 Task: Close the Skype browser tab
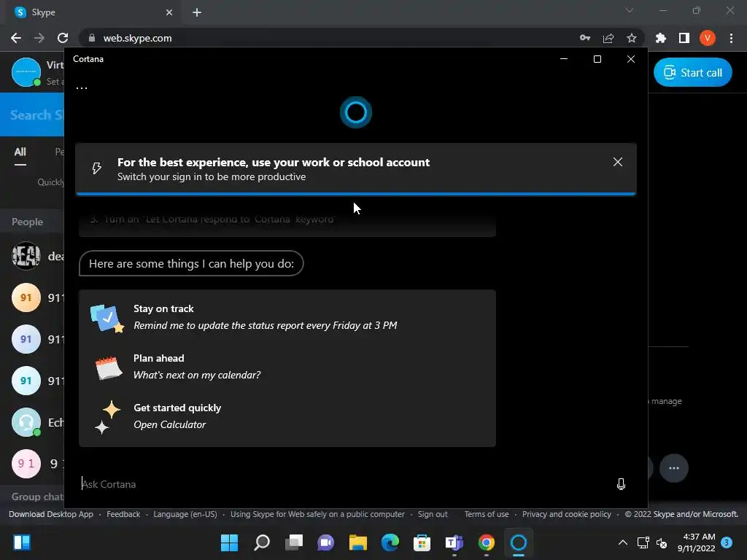pyautogui.click(x=169, y=12)
